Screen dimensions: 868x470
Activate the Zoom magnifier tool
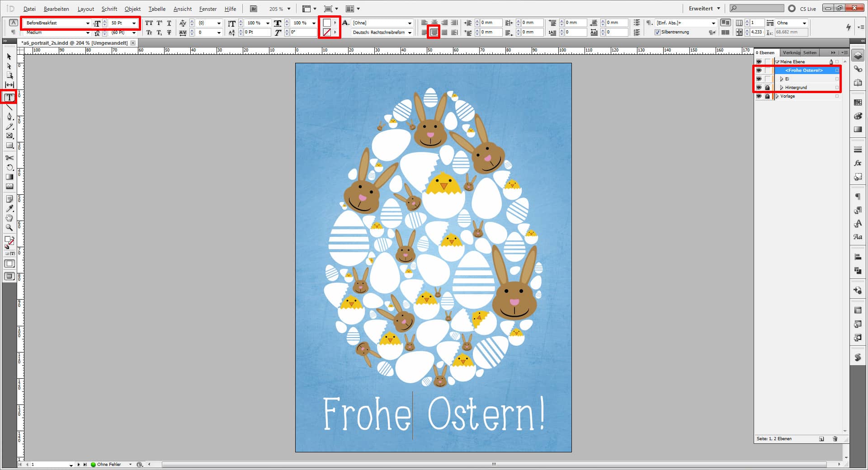[x=9, y=228]
